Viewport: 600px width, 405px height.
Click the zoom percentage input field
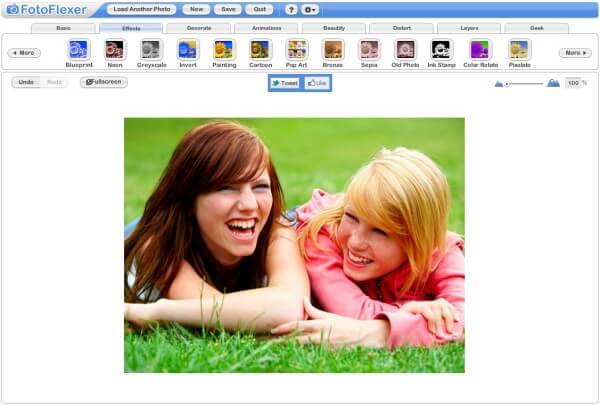pos(573,83)
